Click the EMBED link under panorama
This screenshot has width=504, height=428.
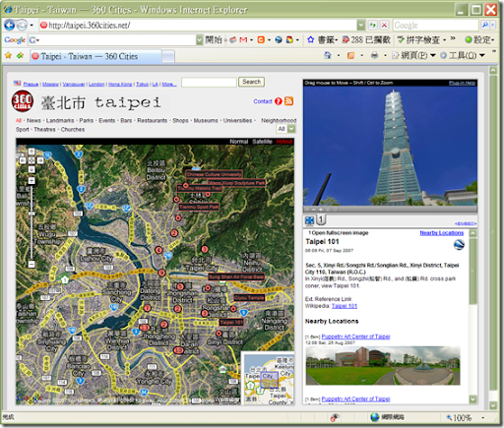(x=466, y=223)
